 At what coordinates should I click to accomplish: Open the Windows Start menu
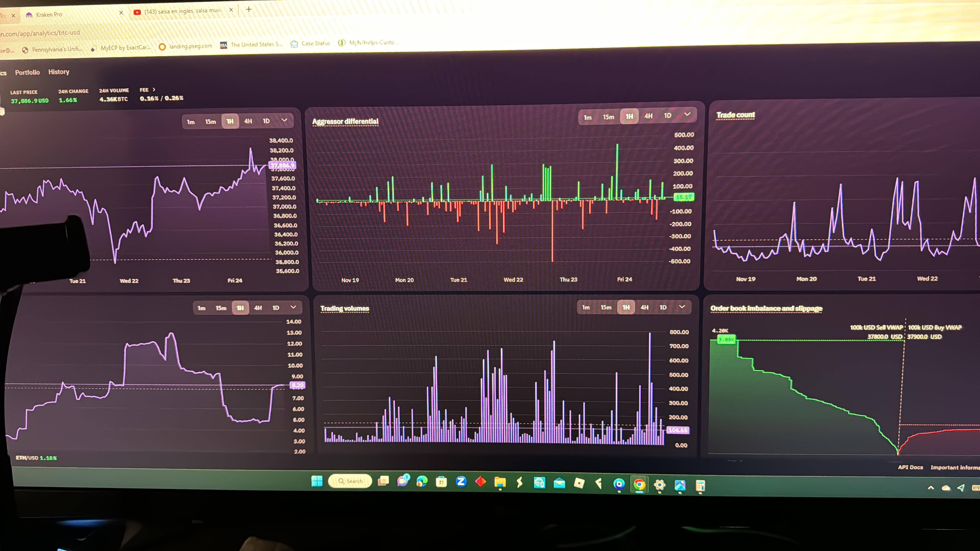317,481
